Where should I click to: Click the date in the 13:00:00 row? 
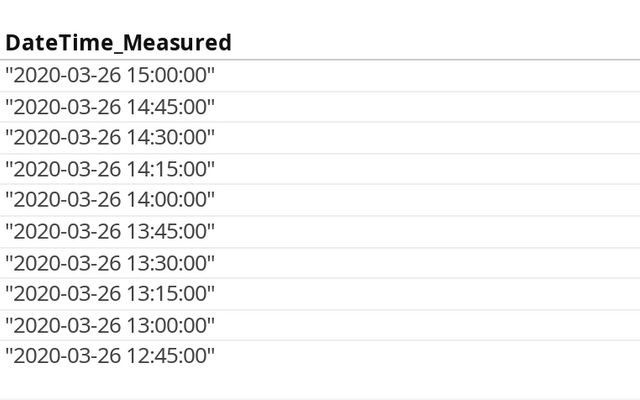point(67,325)
